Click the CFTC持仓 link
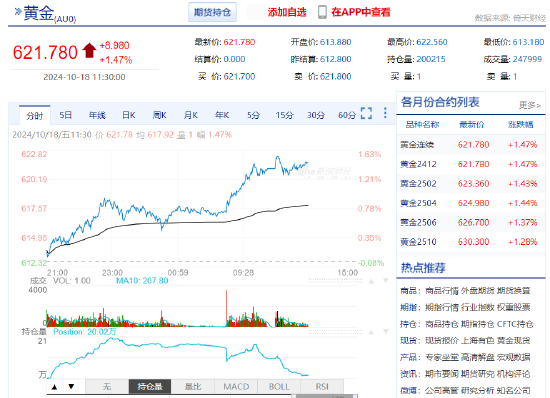This screenshot has height=398, width=550. coord(516,324)
